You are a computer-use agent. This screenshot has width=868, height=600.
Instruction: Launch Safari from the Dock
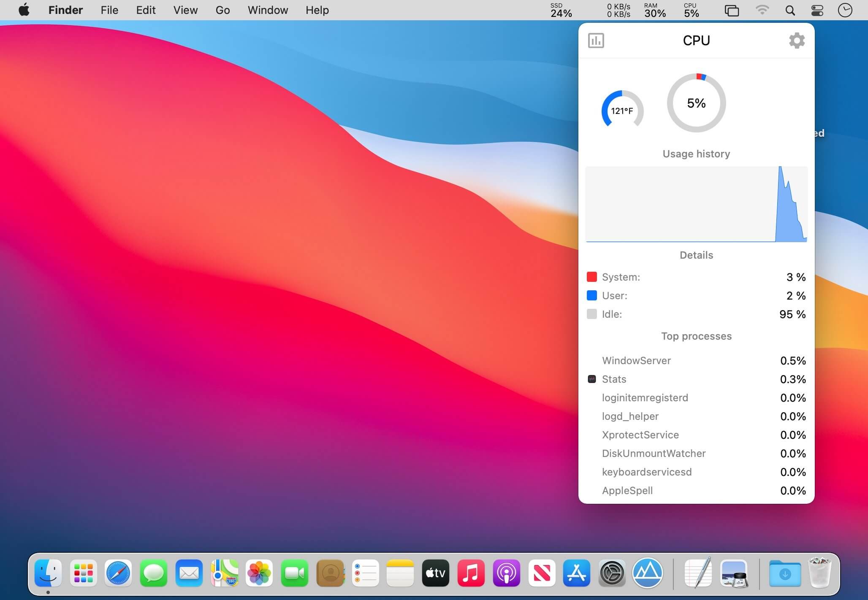tap(118, 573)
